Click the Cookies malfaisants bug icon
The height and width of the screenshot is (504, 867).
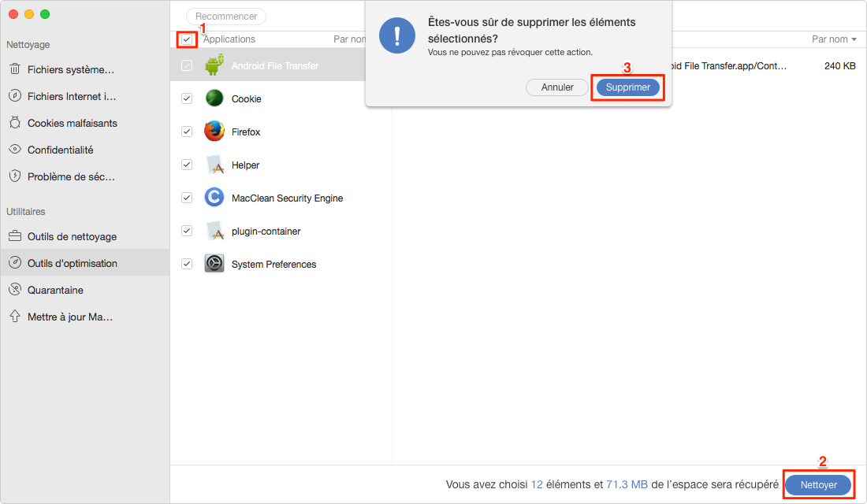click(x=15, y=122)
